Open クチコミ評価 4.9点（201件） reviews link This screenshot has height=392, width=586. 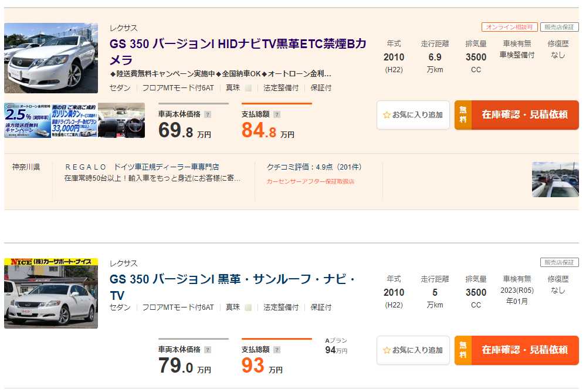click(x=314, y=167)
